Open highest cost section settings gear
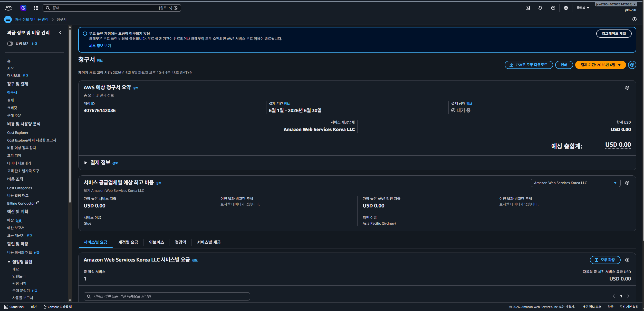Viewport: 644px width, 311px height. point(627,183)
